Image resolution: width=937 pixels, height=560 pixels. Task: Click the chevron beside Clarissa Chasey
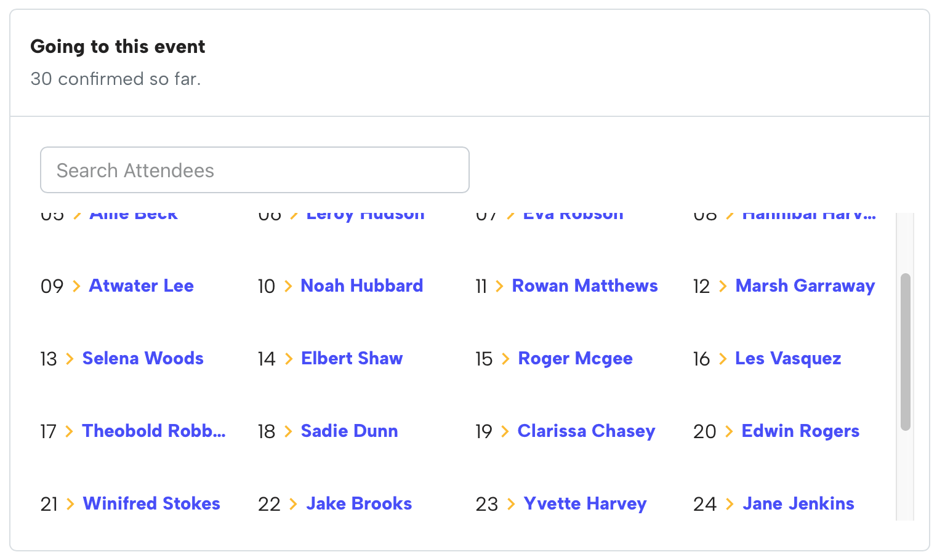(505, 431)
